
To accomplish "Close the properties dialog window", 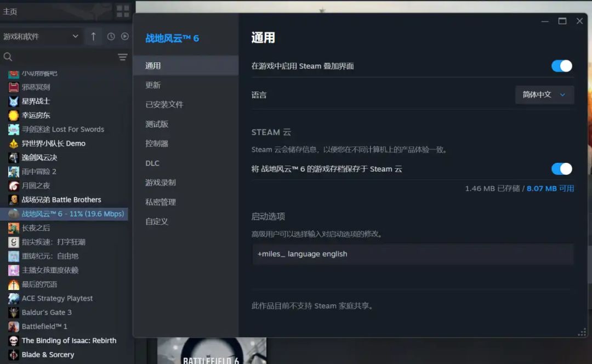I will [579, 21].
